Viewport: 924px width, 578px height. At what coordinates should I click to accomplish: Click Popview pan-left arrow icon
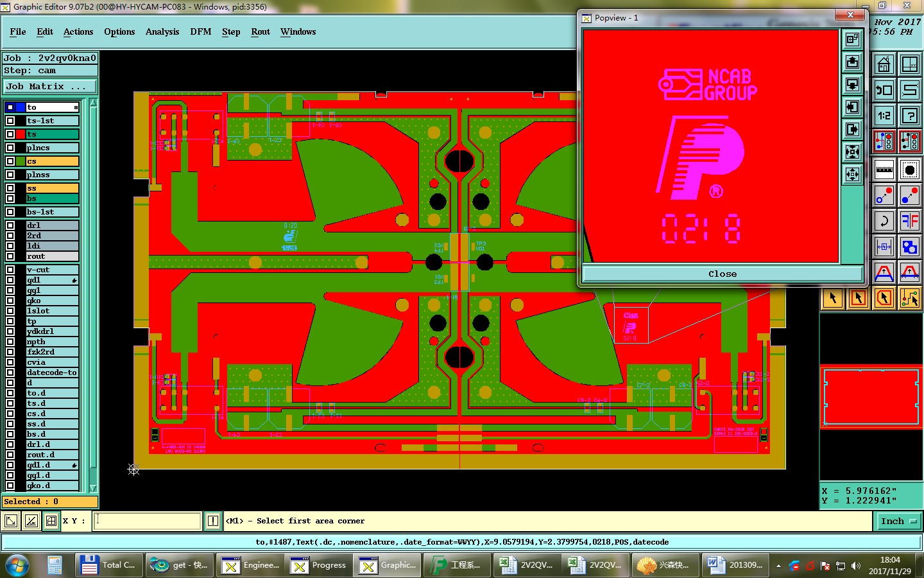(x=852, y=107)
